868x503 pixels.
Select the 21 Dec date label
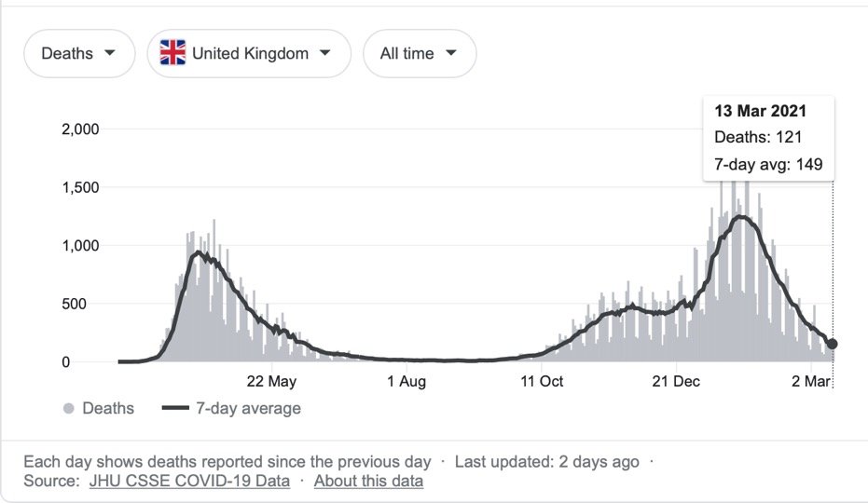click(676, 382)
